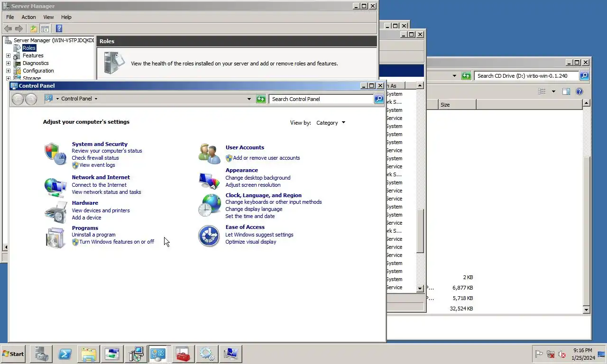This screenshot has width=607, height=364.
Task: Click the Explorer vertical scrollbar down arrow
Action: pos(586,309)
